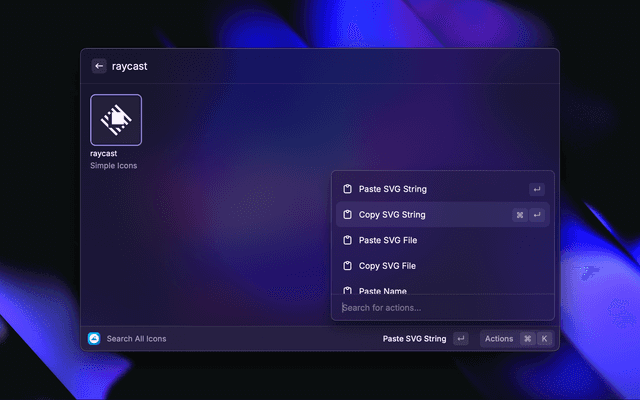
Task: Click the command key badge on Copy SVG String
Action: pos(519,215)
